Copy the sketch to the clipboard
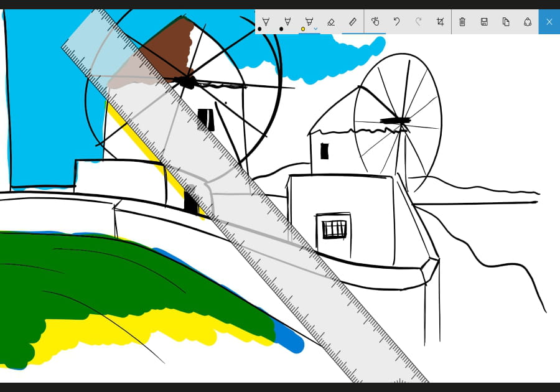This screenshot has height=392, width=560. (x=506, y=22)
